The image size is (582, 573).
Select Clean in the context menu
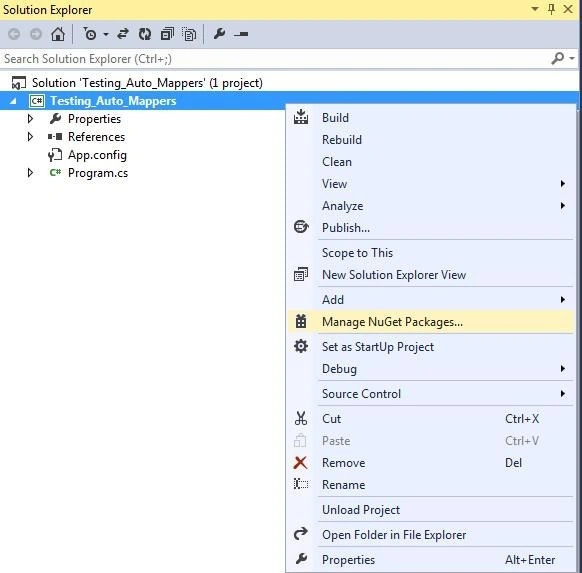tap(337, 162)
